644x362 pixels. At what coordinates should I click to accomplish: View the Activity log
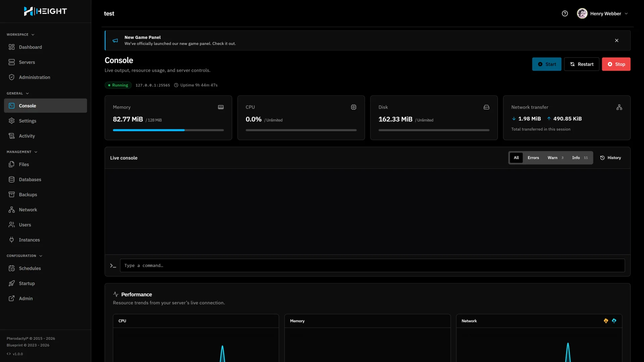(x=45, y=136)
